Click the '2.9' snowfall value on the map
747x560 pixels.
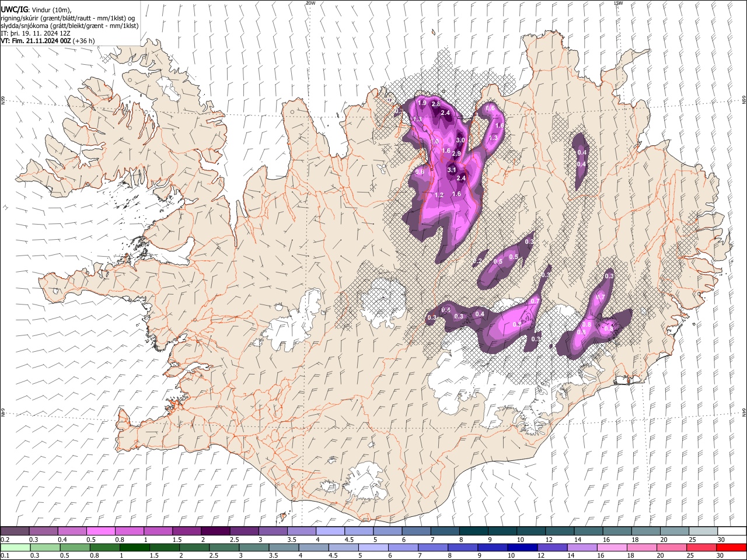click(457, 153)
